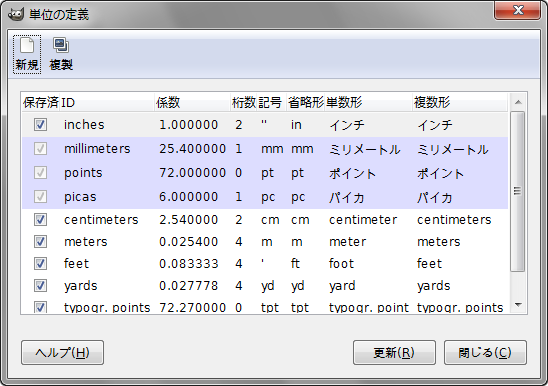This screenshot has width=548, height=386.
Task: Click the factor value 72.270000
Action: [193, 307]
